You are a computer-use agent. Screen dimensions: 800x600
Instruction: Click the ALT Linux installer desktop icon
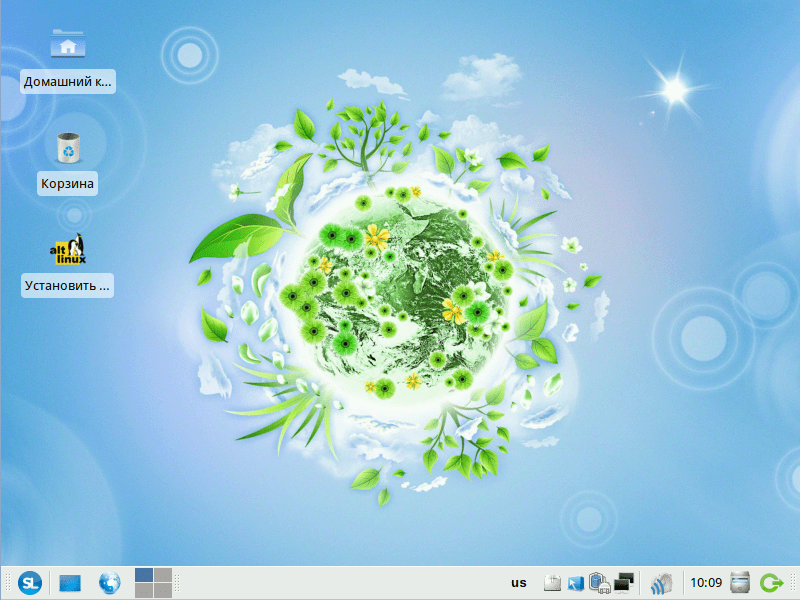tap(68, 250)
